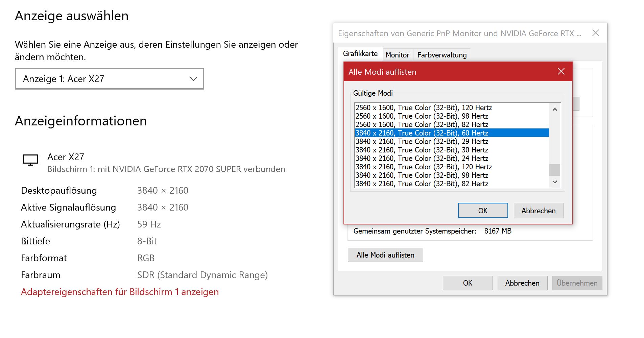Click Abbrechen in Alle Modi auflisten dialog
Image resolution: width=644 pixels, height=338 pixels.
(x=539, y=211)
